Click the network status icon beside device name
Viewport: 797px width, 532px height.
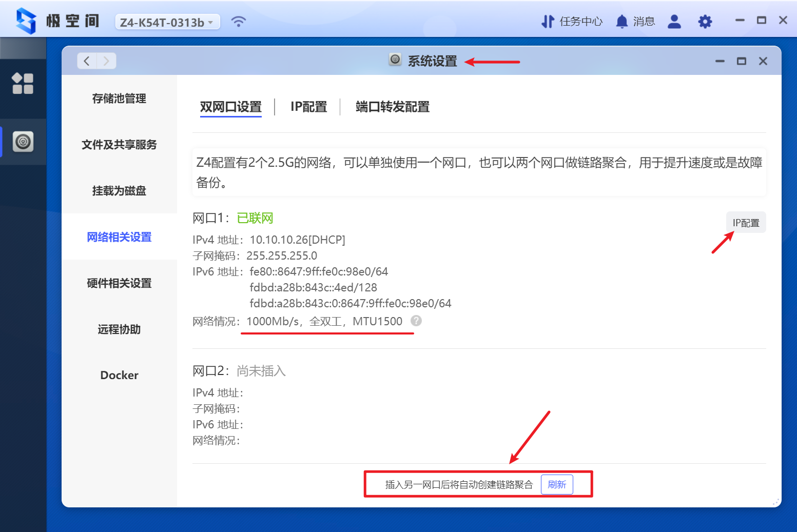pyautogui.click(x=239, y=21)
